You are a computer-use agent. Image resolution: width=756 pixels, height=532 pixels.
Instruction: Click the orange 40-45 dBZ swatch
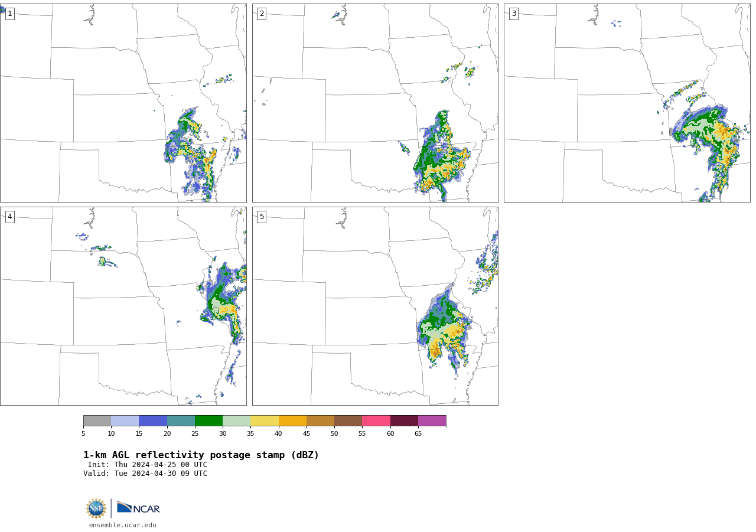coord(292,421)
